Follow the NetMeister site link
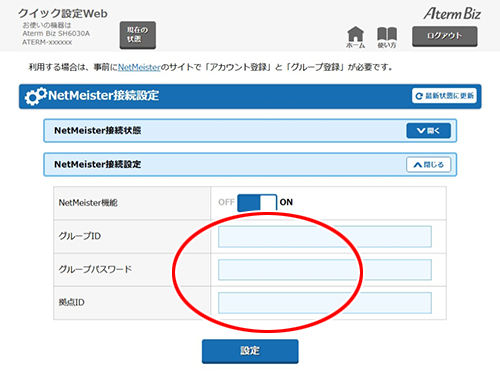The width and height of the screenshot is (500, 380). tap(139, 67)
